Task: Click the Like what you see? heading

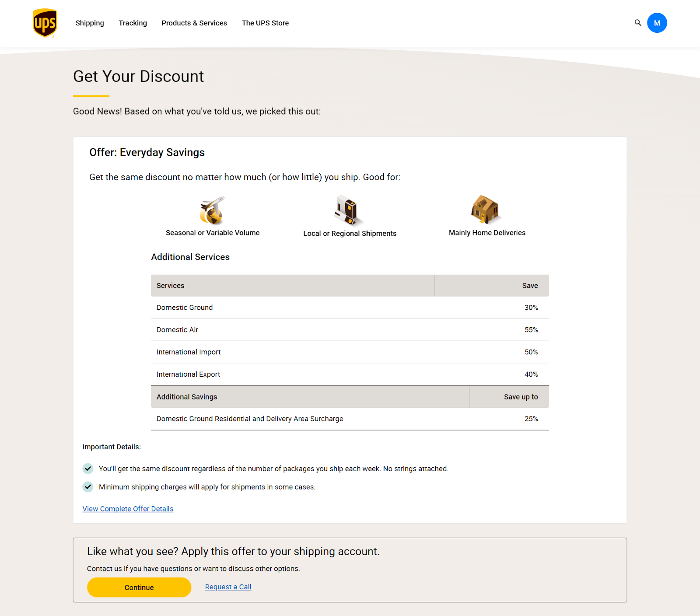Action: (x=233, y=551)
